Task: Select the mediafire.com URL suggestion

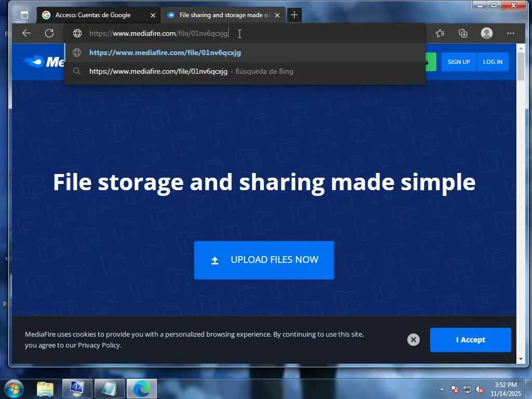Action: 245,52
